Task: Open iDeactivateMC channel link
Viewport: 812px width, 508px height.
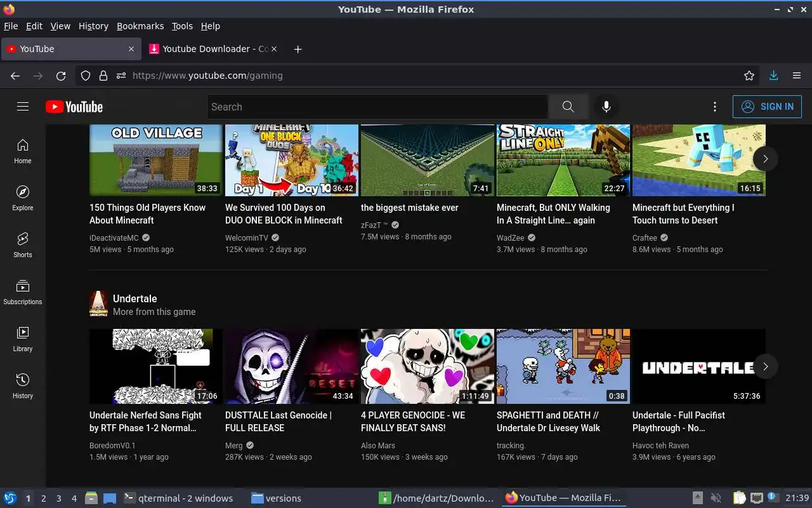Action: 114,237
